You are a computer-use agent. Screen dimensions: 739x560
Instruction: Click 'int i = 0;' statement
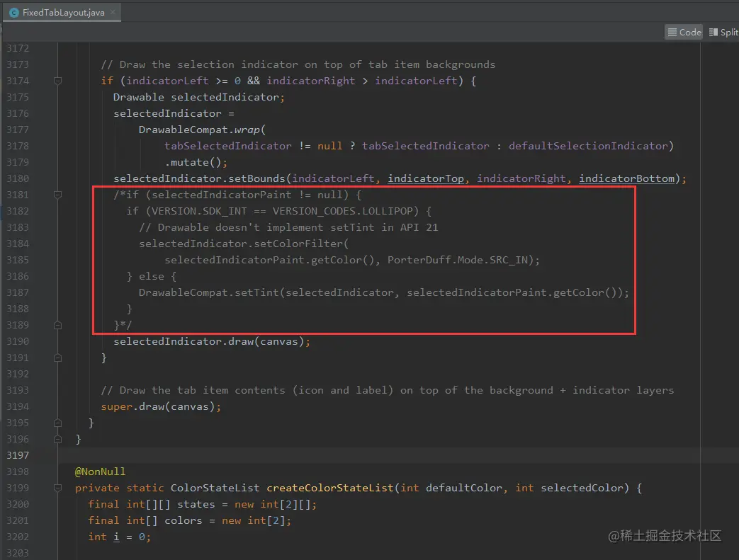click(x=119, y=537)
